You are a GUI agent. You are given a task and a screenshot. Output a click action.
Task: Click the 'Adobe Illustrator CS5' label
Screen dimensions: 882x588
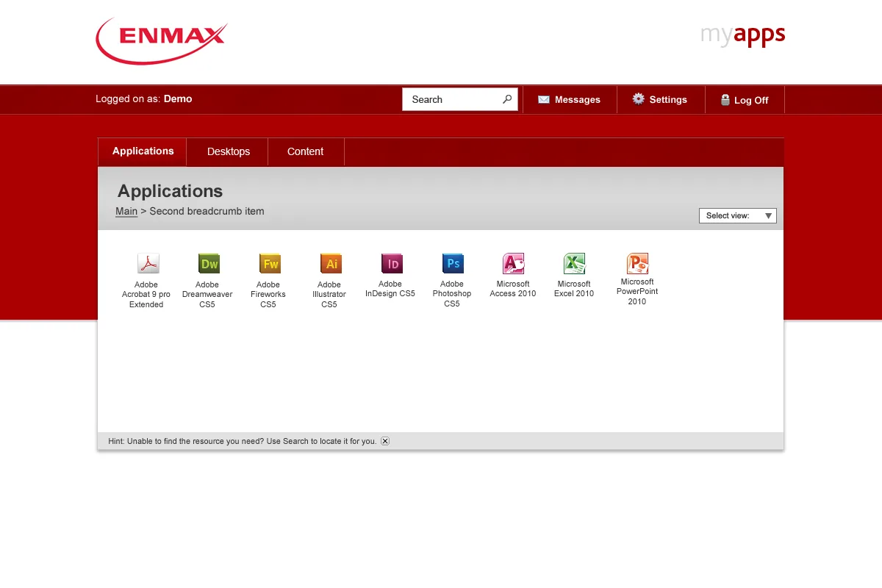329,295
